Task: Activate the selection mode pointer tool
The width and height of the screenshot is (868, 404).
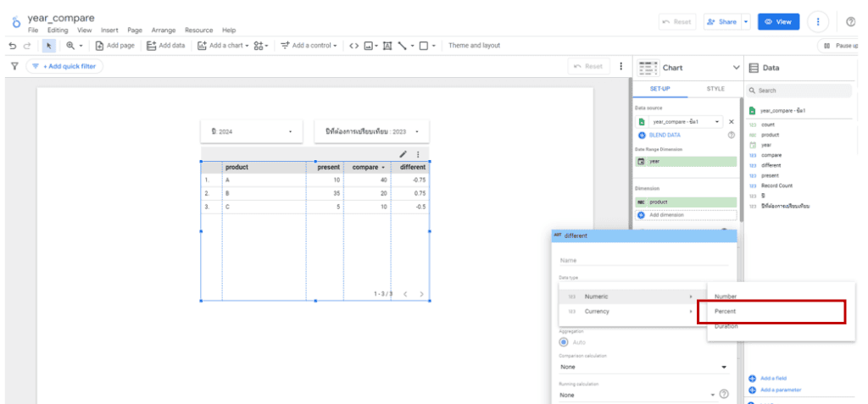Action: coord(49,46)
